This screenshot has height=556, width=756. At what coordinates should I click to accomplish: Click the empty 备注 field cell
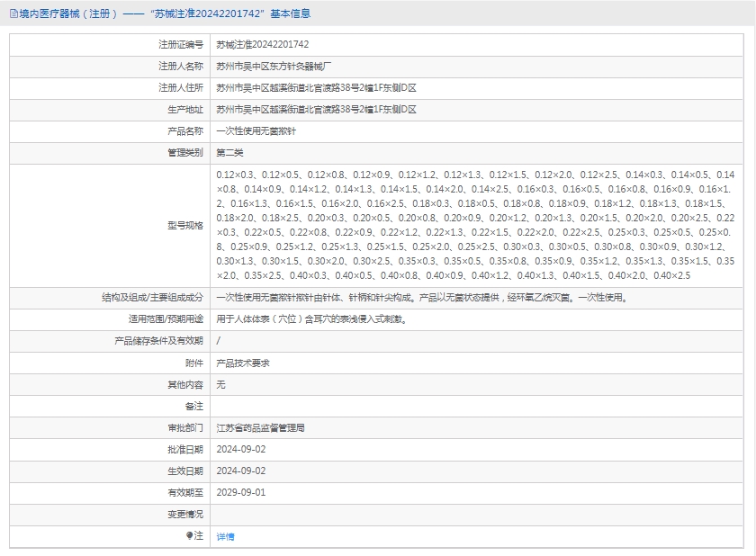(477, 406)
